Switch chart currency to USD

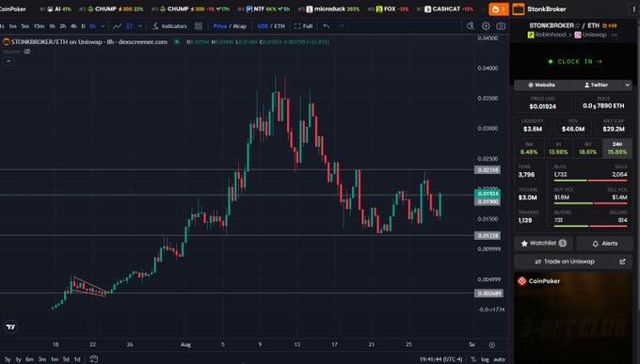coord(263,26)
